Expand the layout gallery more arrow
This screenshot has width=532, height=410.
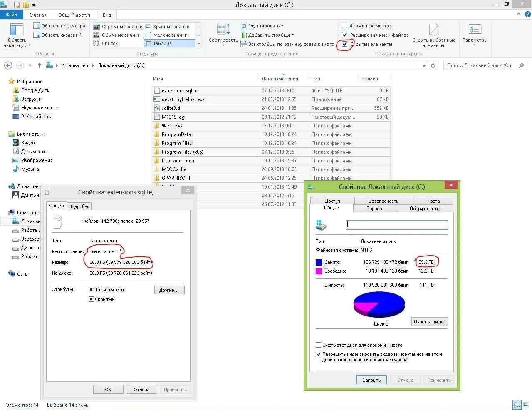point(199,43)
